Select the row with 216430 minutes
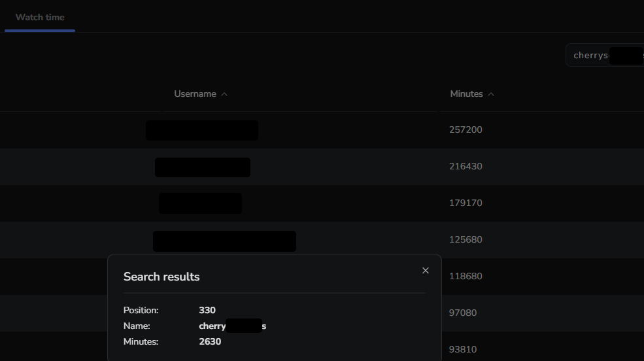 [x=466, y=166]
